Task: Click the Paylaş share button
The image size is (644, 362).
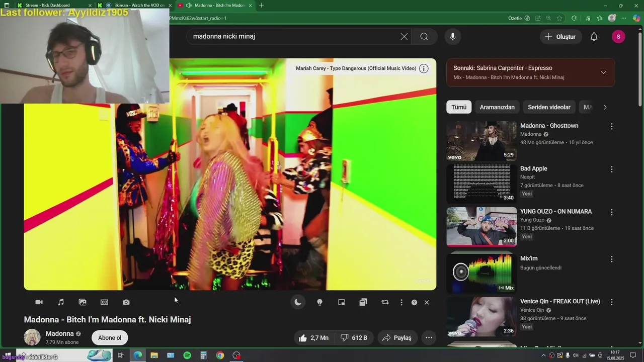Action: coord(397,338)
